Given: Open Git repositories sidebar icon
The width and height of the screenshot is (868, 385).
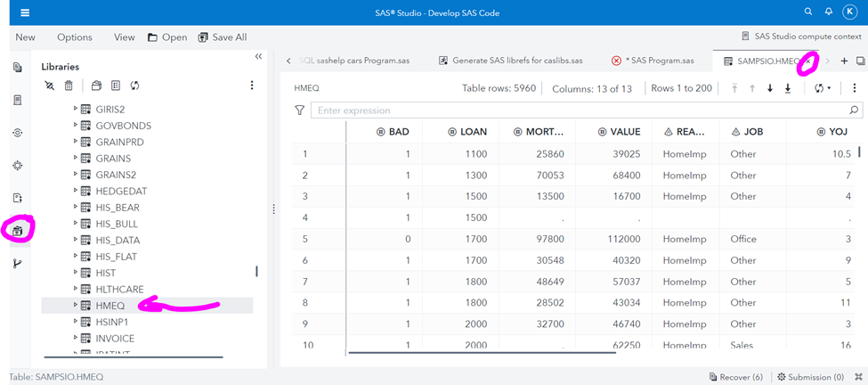Looking at the screenshot, I should [x=18, y=263].
